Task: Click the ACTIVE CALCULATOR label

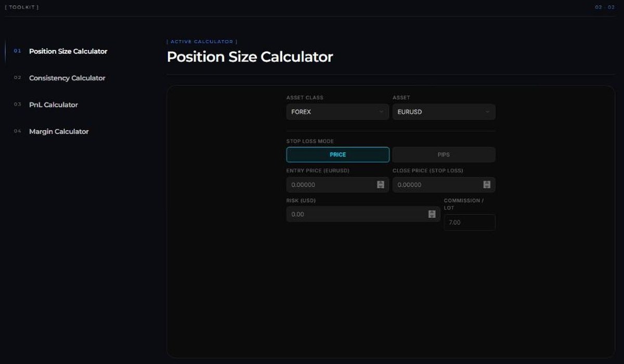Action: (202, 42)
